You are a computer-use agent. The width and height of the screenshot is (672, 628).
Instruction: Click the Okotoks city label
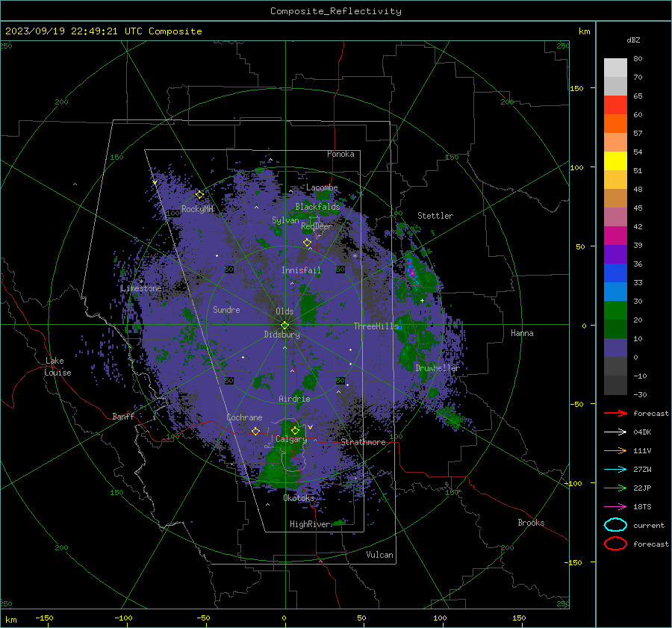pos(299,498)
